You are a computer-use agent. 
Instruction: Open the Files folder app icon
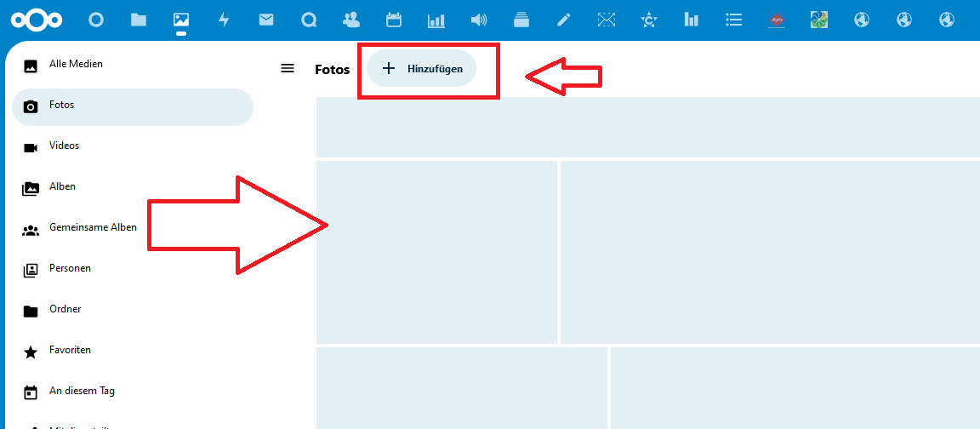139,20
